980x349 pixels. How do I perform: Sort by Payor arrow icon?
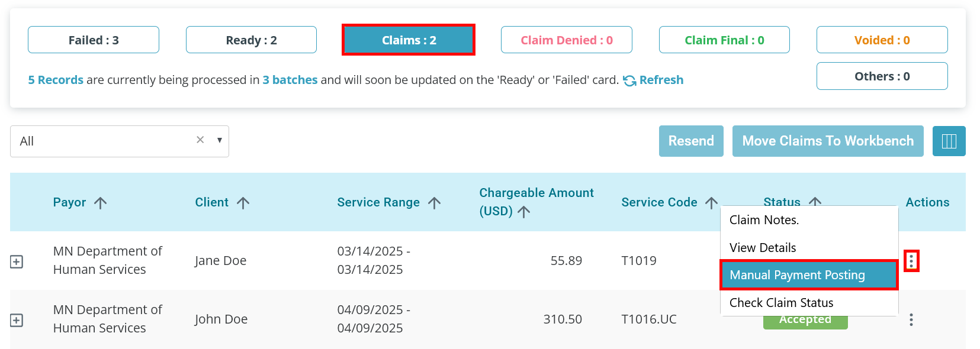pos(101,203)
